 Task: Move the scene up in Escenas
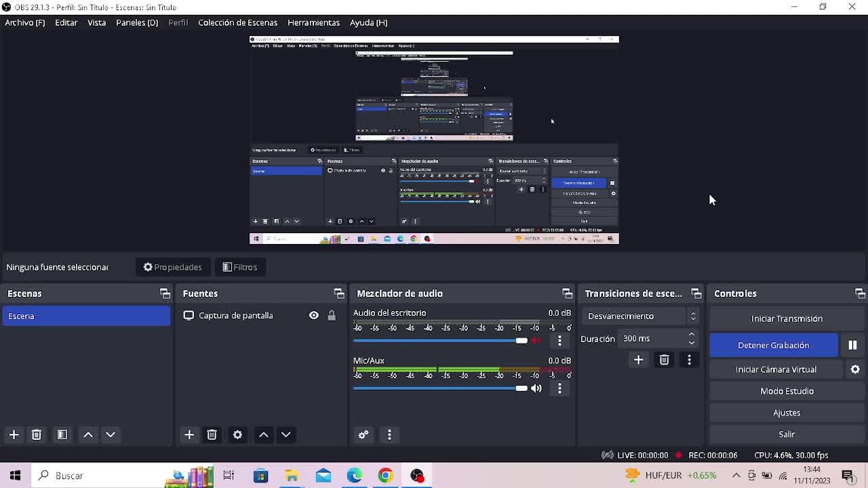88,434
